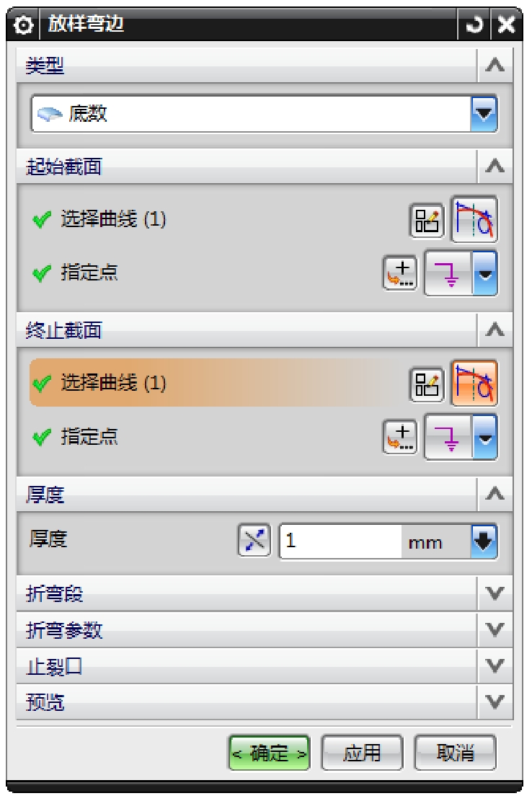Click the 确定 button

click(x=269, y=753)
